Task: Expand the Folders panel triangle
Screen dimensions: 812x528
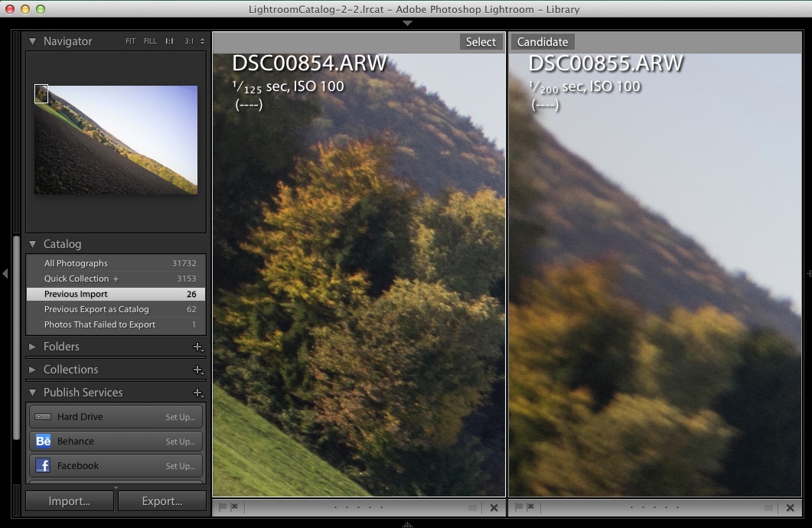Action: (32, 347)
